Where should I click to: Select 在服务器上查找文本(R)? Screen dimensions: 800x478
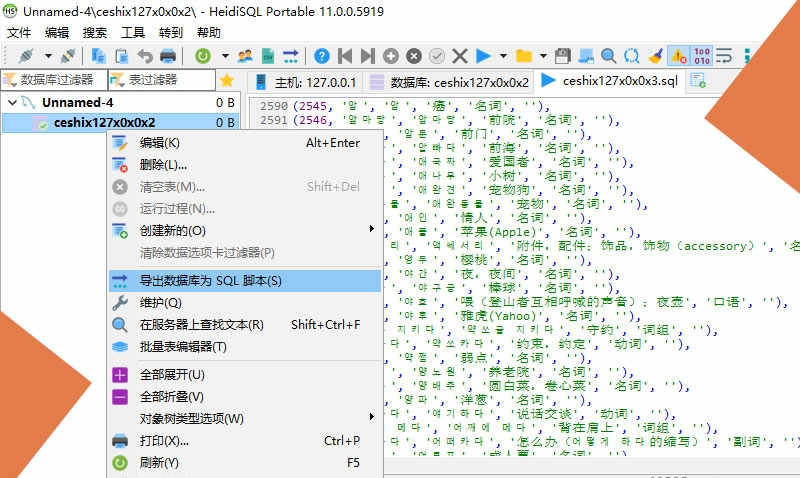(x=245, y=324)
